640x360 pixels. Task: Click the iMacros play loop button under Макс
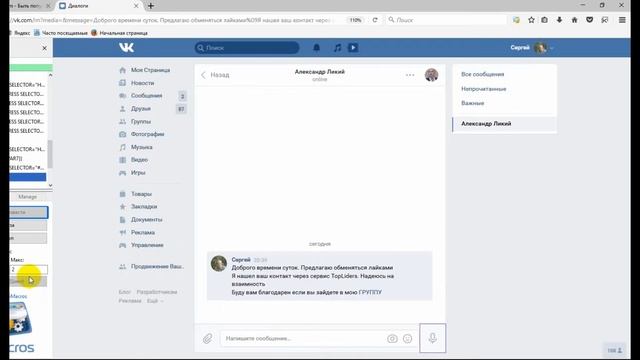28,281
